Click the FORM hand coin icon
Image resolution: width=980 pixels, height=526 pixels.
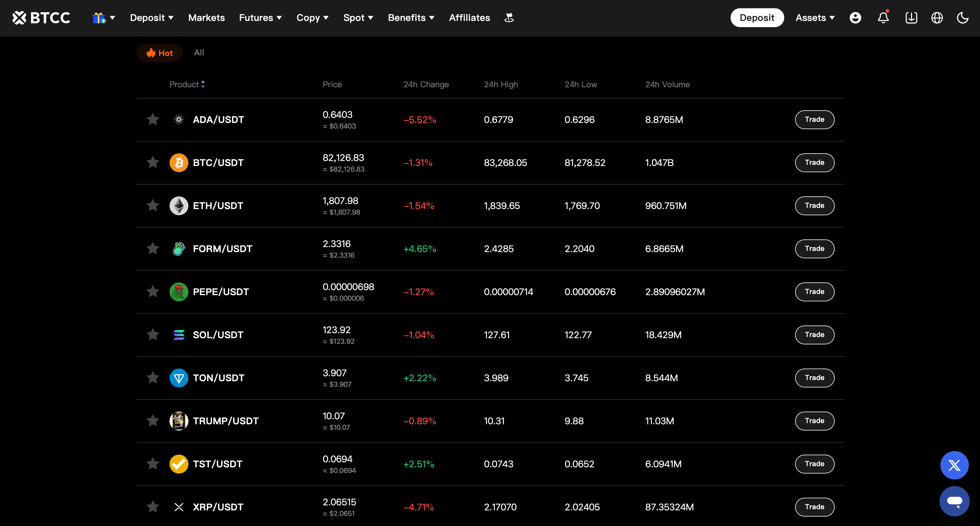click(179, 249)
